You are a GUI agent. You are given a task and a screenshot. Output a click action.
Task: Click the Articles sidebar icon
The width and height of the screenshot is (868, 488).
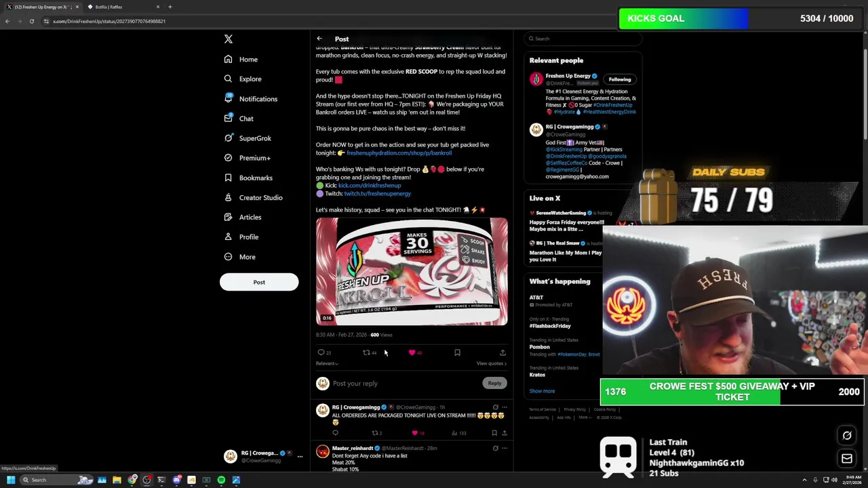(228, 217)
